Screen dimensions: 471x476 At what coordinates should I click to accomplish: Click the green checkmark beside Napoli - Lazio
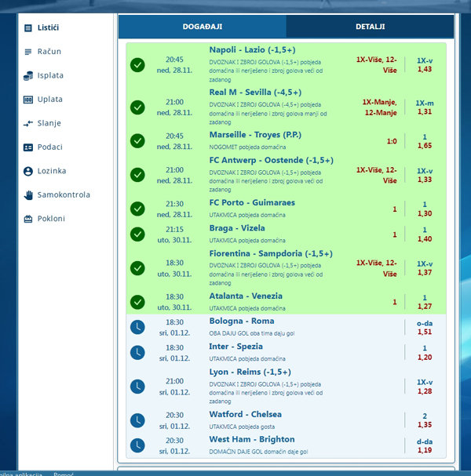tap(137, 64)
